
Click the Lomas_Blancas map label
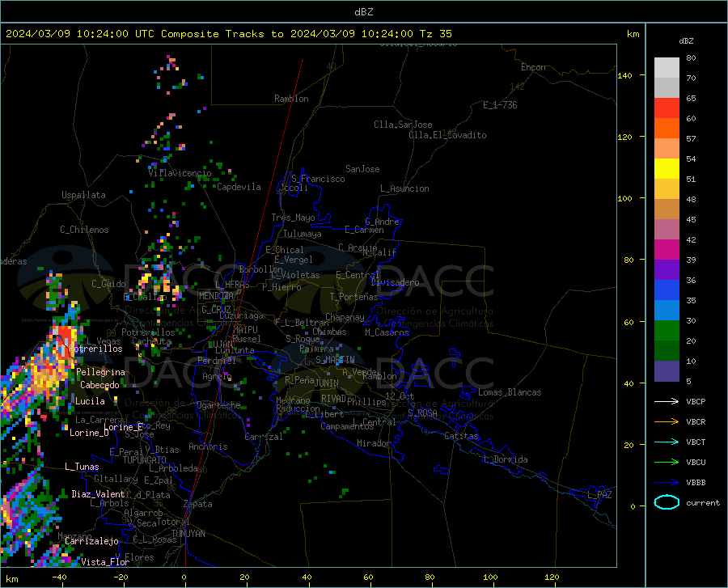pos(510,392)
